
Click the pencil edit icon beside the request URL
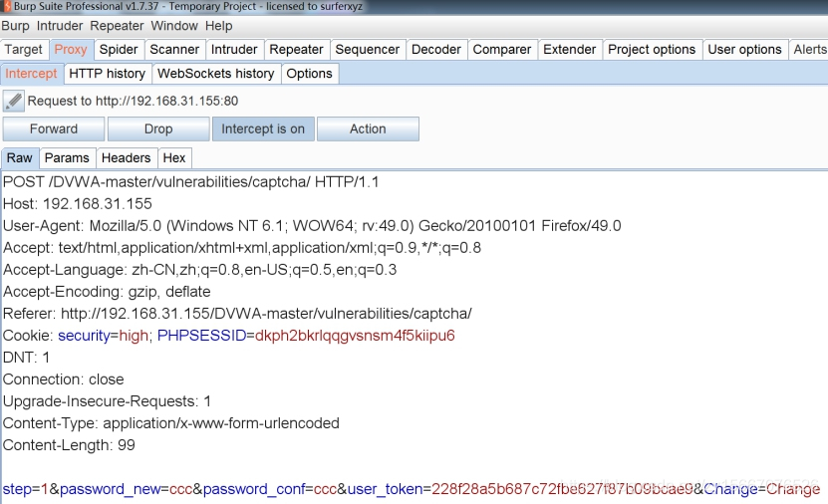tap(14, 101)
